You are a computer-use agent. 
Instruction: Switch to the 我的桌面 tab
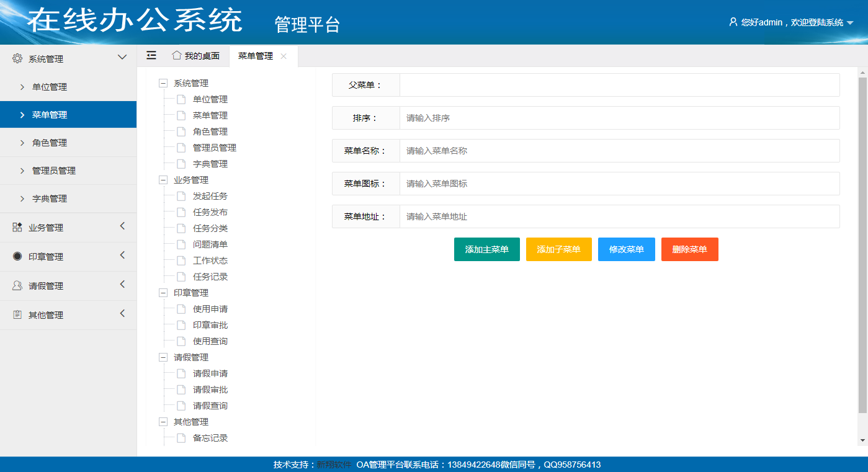click(x=202, y=56)
